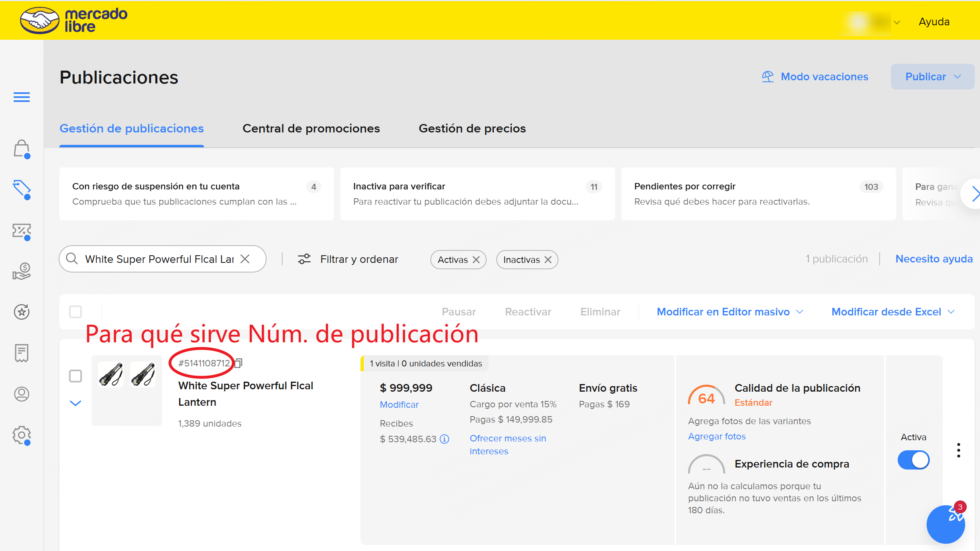This screenshot has width=980, height=551.
Task: Click Ofrecer meses sin intereses link
Action: tap(508, 445)
